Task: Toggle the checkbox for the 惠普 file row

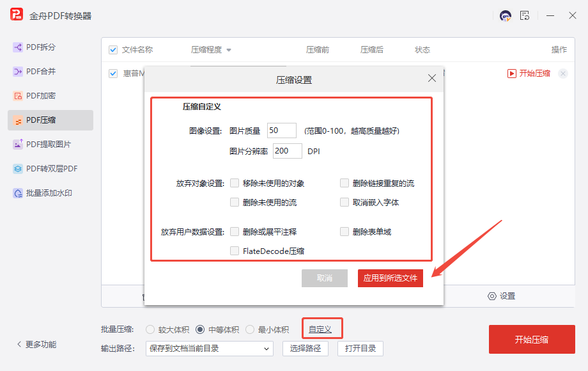Action: tap(113, 74)
